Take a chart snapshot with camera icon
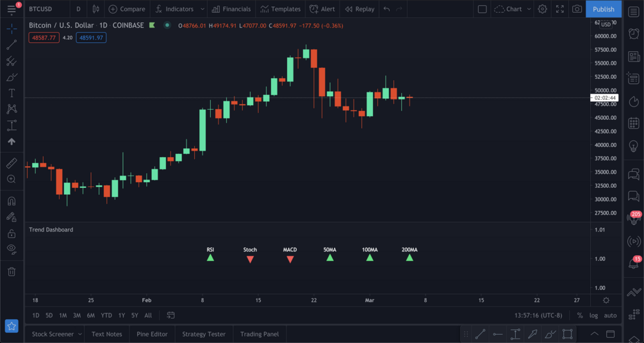This screenshot has width=644, height=343. (577, 9)
